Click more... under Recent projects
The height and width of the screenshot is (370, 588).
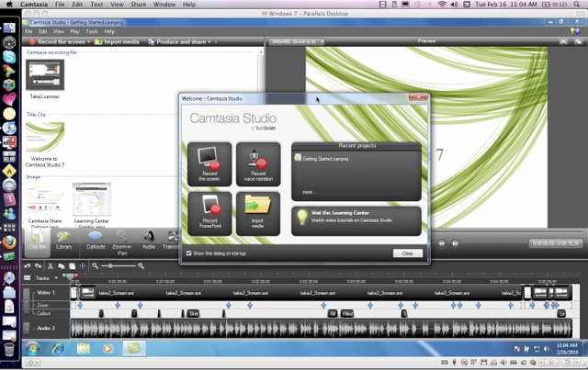[309, 192]
